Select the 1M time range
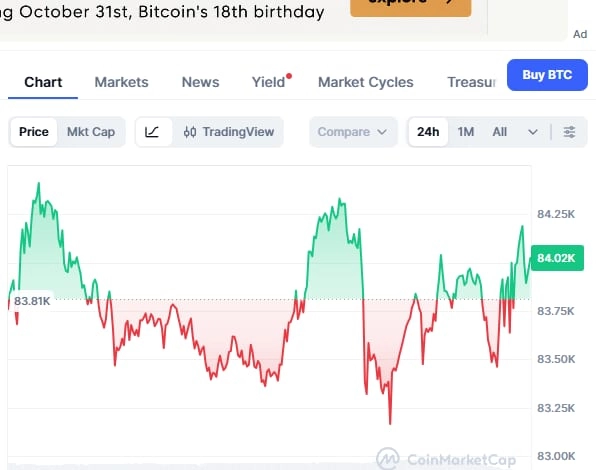 (x=466, y=132)
